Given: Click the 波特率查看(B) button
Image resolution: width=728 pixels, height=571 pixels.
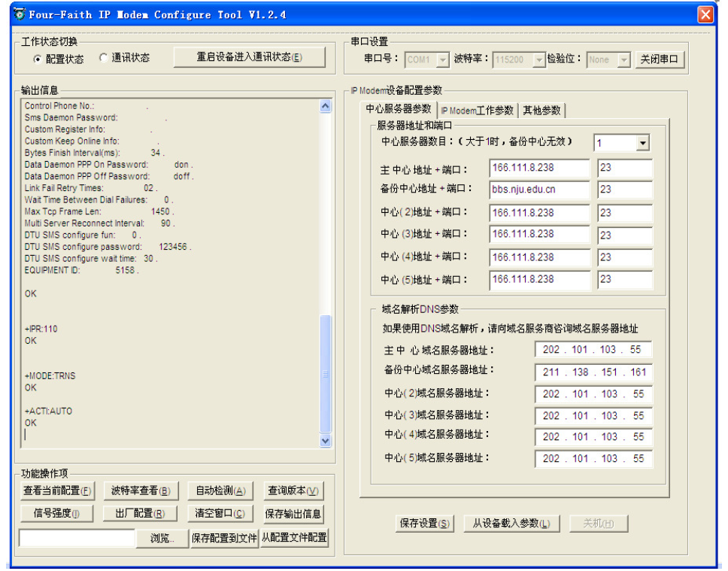Looking at the screenshot, I should click(140, 491).
